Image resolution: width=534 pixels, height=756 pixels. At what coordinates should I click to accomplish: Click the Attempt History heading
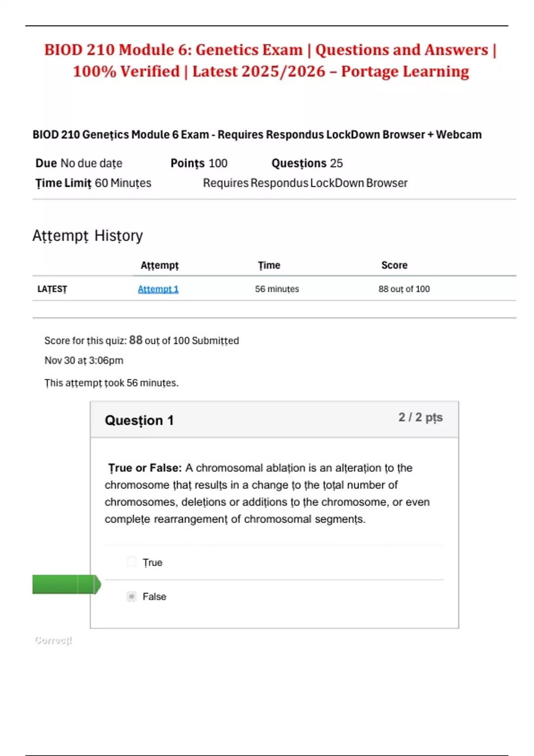coord(88,236)
